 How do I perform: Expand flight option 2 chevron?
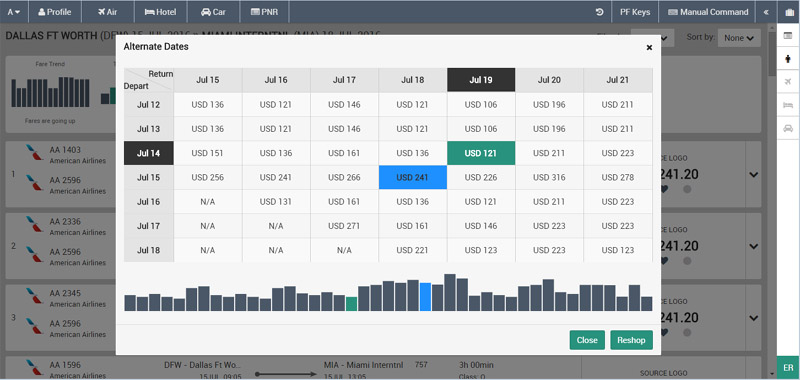754,246
